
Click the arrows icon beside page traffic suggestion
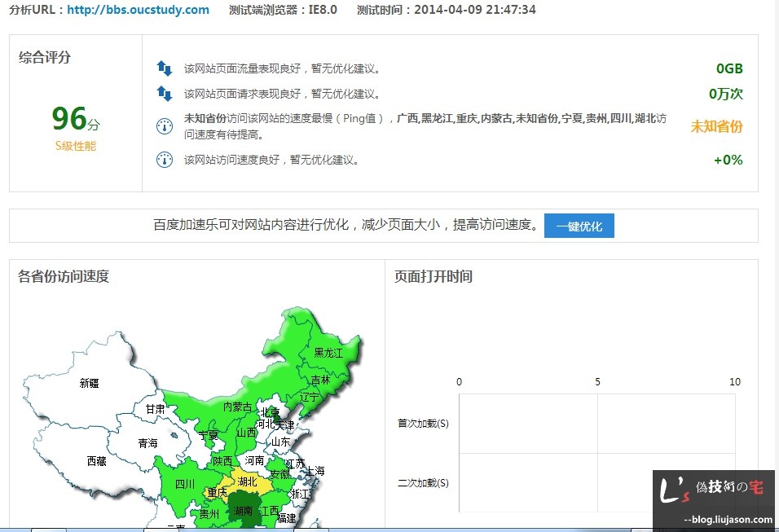pyautogui.click(x=165, y=68)
